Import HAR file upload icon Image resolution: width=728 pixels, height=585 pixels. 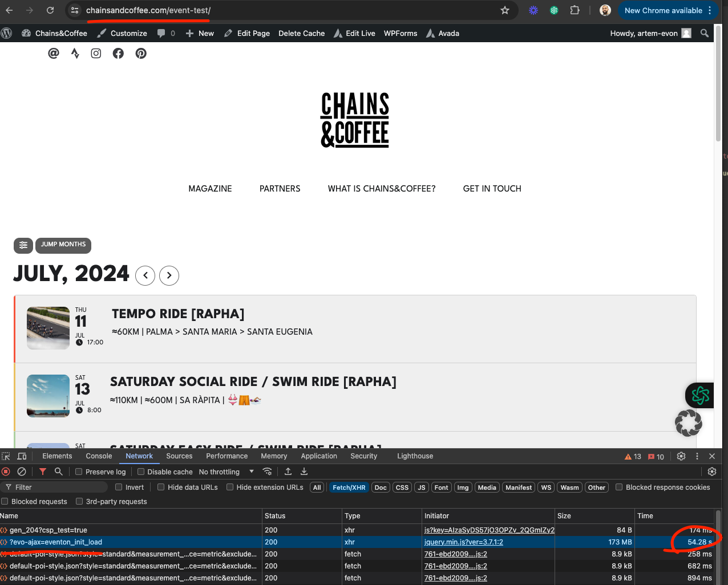[288, 472]
